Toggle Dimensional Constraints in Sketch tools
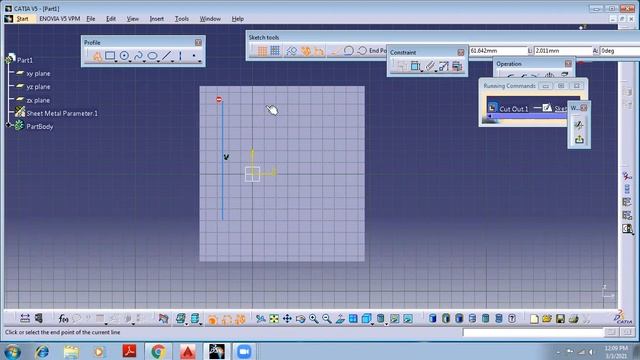 point(319,51)
